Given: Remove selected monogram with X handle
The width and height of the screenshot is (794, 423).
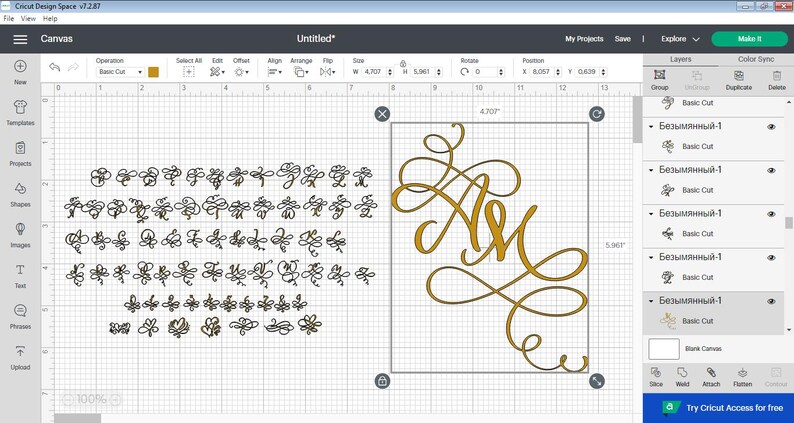Looking at the screenshot, I should pyautogui.click(x=382, y=114).
